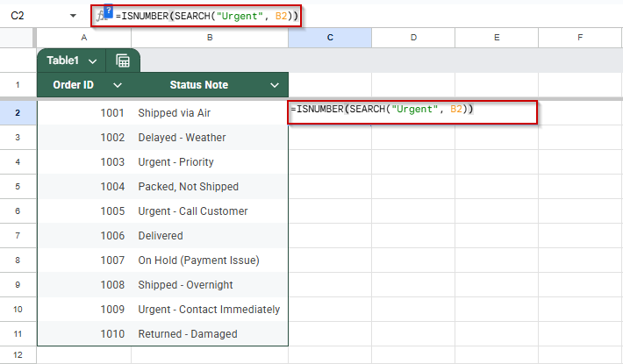The height and width of the screenshot is (364, 623).
Task: Click the 'Urgent - Priority' cell
Action: pos(210,162)
